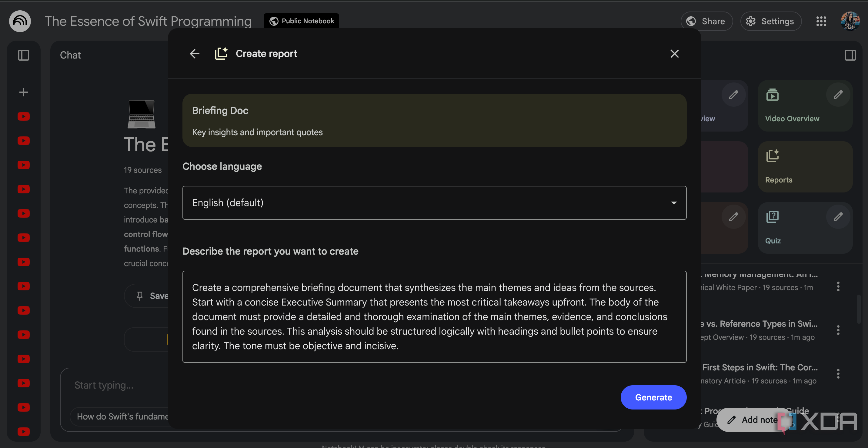Image resolution: width=868 pixels, height=448 pixels.
Task: Open the Google apps grid
Action: click(x=821, y=21)
